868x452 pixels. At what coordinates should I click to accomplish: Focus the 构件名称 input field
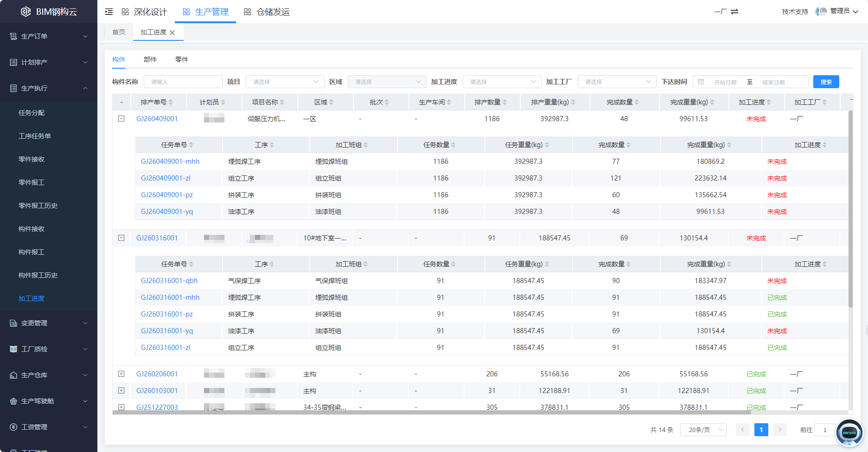pos(183,82)
